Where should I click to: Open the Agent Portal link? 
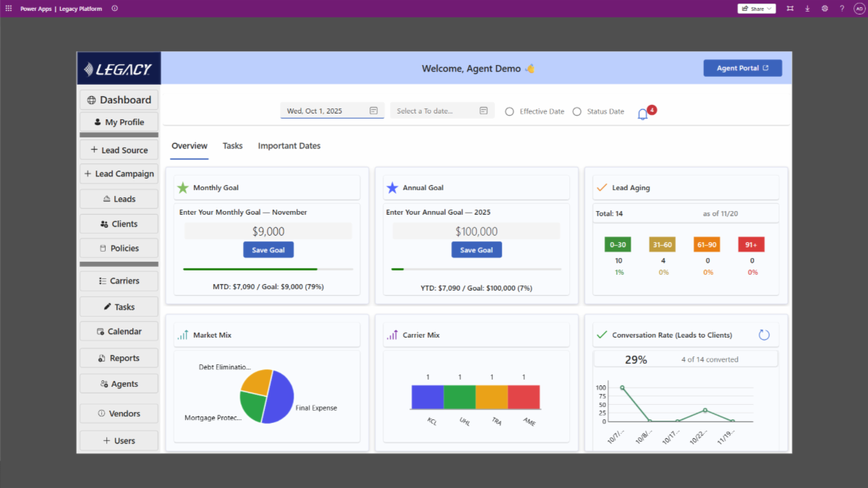(x=742, y=68)
